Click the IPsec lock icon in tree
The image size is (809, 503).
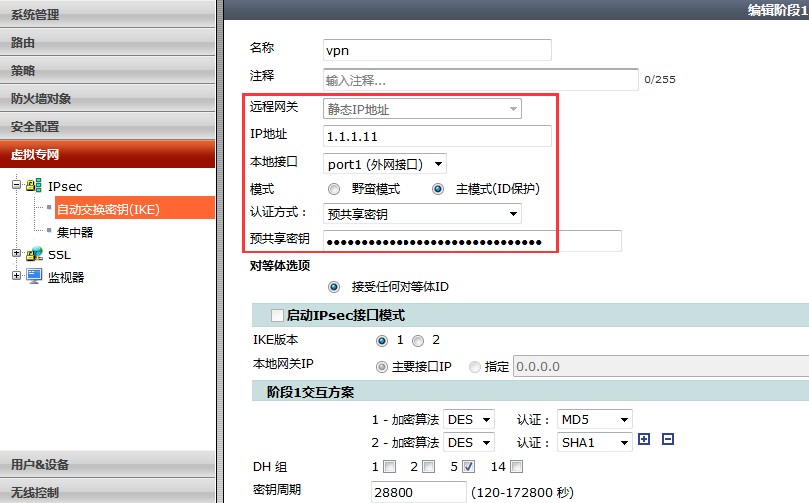(x=34, y=186)
